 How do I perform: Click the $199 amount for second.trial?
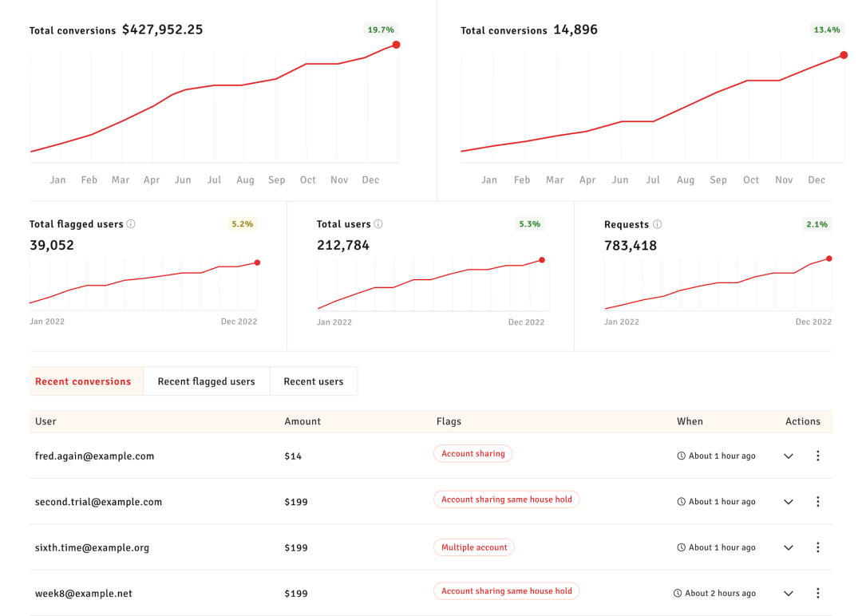tap(296, 502)
